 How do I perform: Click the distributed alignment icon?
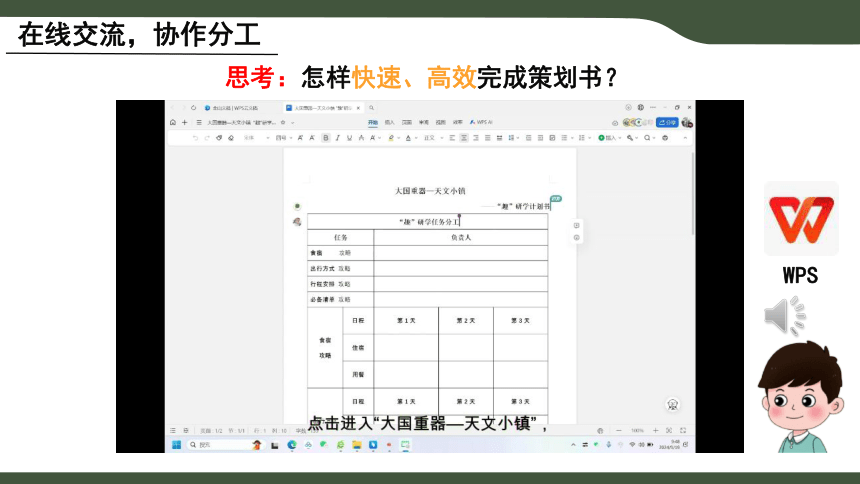click(499, 138)
